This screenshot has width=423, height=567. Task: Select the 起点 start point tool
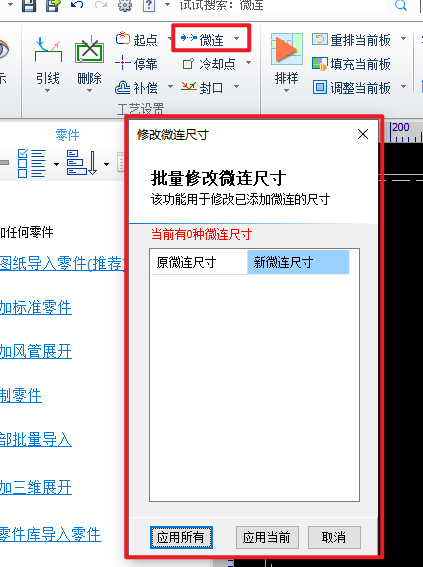[x=137, y=39]
